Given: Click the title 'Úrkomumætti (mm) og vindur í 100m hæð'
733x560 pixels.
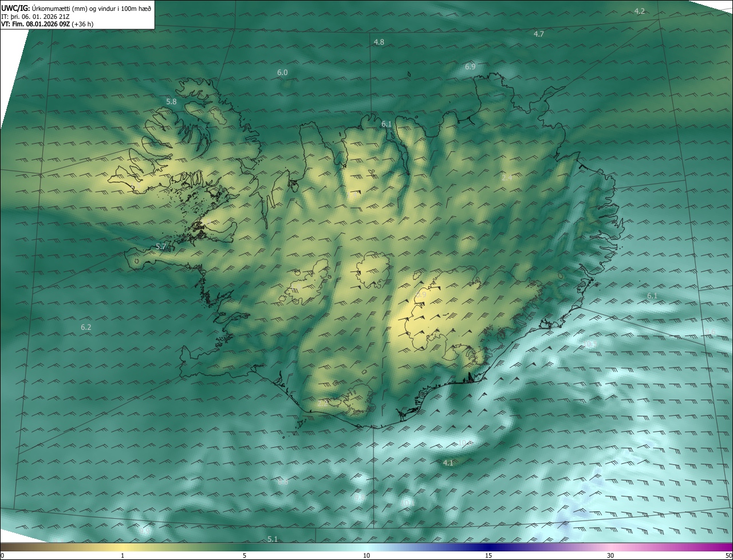Looking at the screenshot, I should (92, 8).
